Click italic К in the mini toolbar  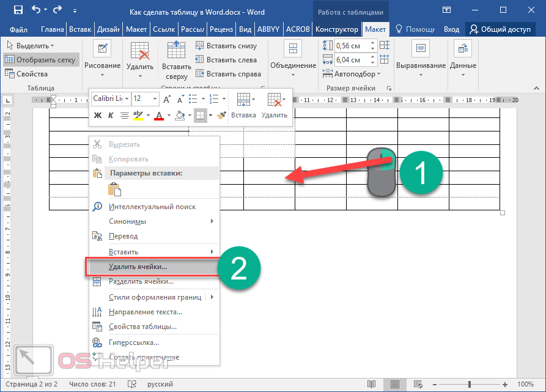click(111, 115)
